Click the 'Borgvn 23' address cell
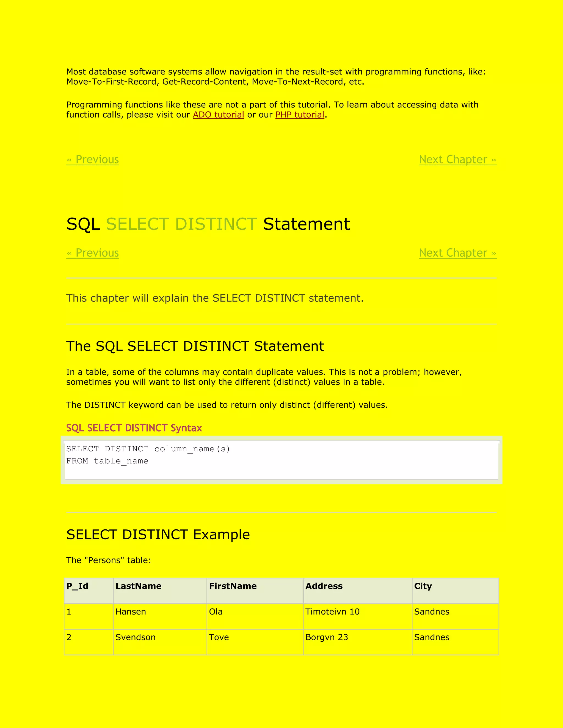The height and width of the screenshot is (728, 563). 326,637
